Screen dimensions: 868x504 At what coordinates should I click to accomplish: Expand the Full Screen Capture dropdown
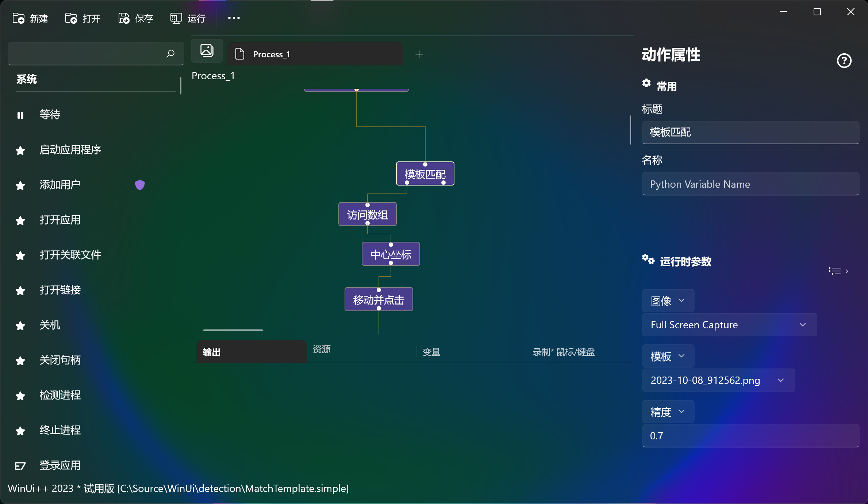click(x=729, y=325)
